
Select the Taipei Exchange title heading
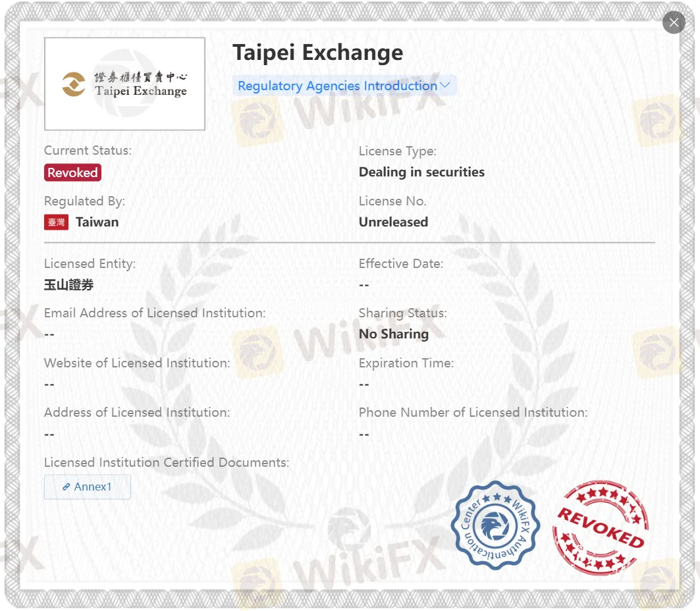(318, 52)
